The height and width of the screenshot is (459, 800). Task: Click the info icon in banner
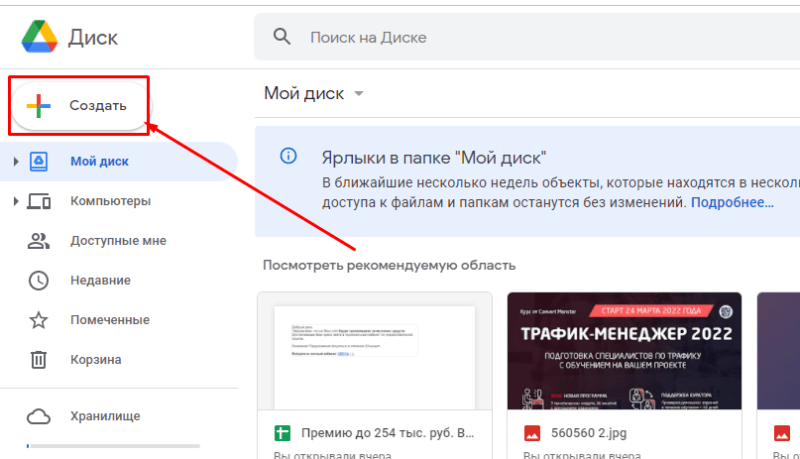pos(288,156)
